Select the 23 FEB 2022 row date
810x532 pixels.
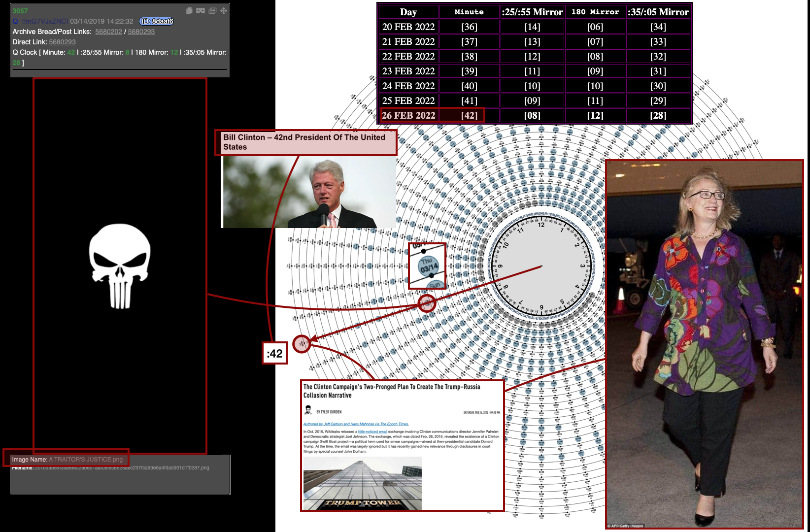pos(408,71)
